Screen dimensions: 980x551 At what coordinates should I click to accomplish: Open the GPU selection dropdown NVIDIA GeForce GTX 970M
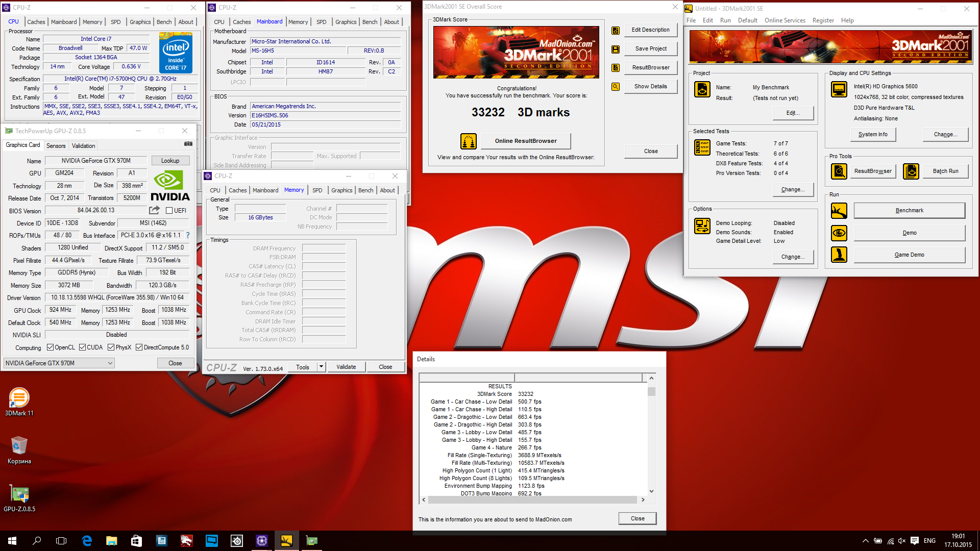(59, 363)
